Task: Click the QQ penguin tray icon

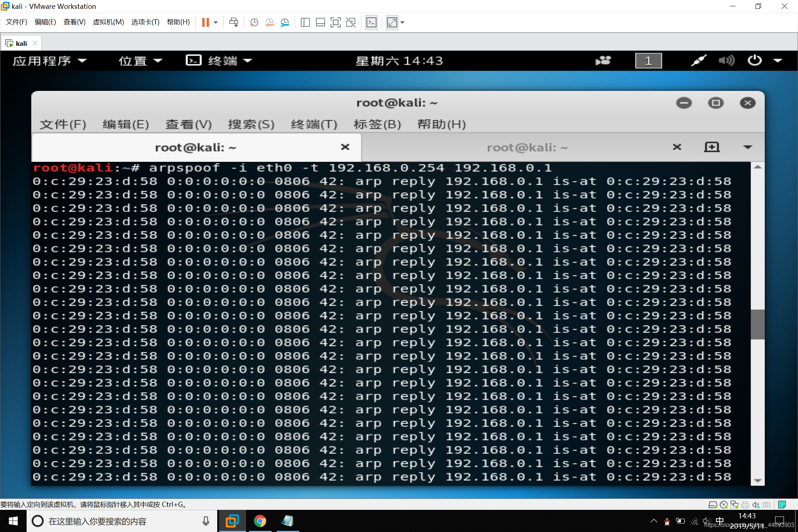Action: (667, 522)
